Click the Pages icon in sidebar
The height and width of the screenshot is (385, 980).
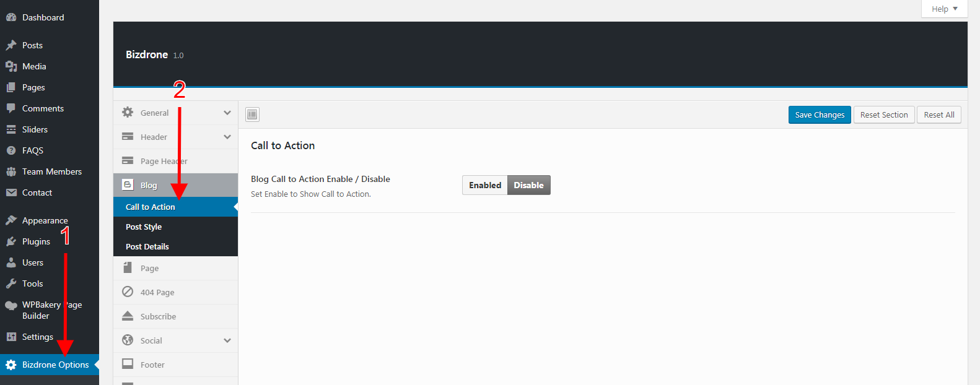(11, 87)
